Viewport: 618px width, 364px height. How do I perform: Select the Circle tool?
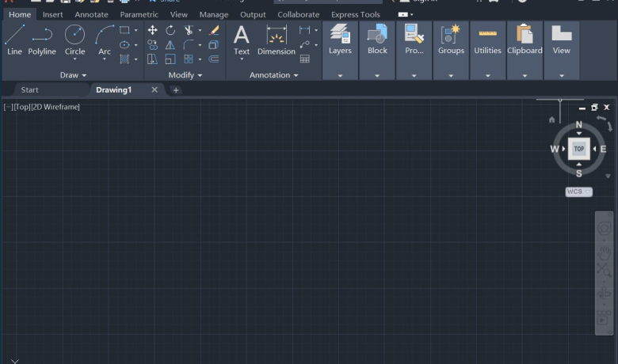(x=74, y=39)
